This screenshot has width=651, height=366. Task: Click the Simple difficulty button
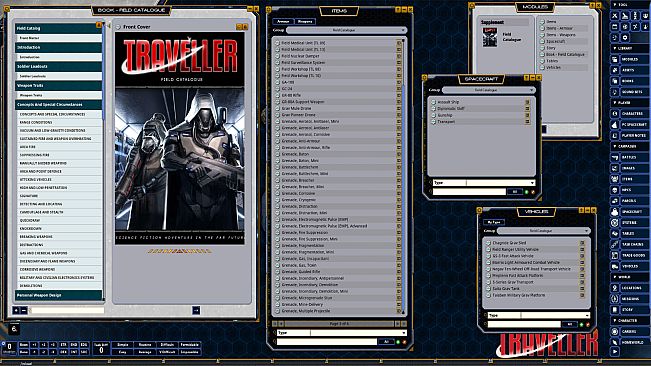tap(122, 345)
